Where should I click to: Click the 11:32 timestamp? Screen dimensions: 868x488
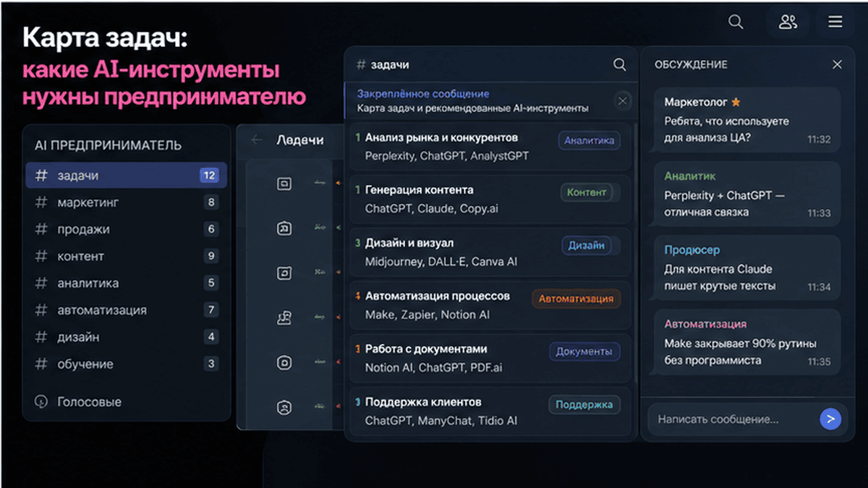(x=819, y=140)
